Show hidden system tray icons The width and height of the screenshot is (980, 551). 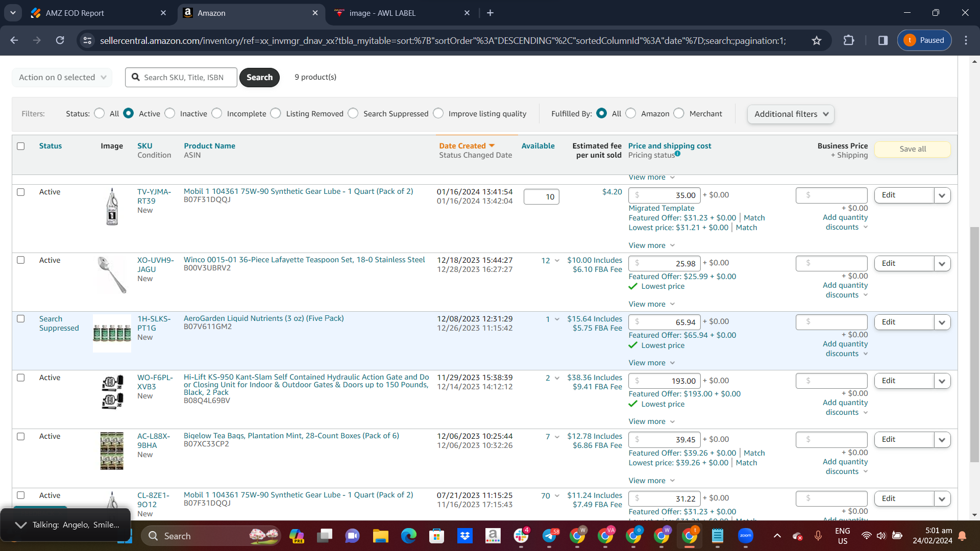point(777,536)
